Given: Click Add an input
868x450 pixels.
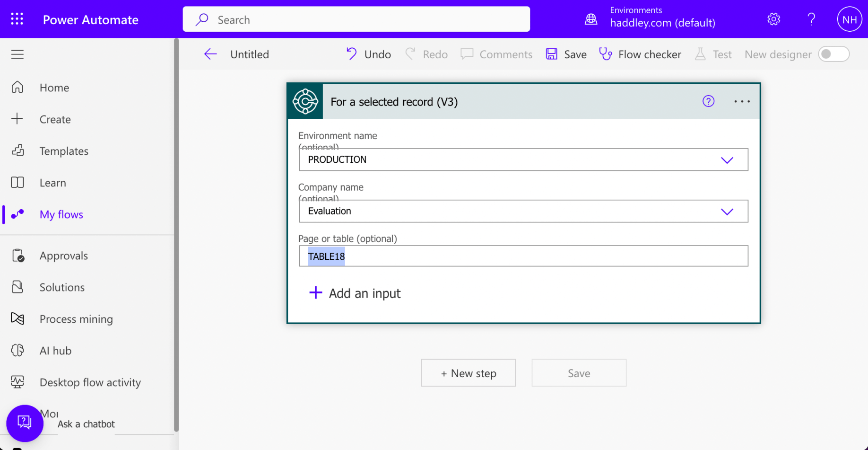Looking at the screenshot, I should coord(355,293).
